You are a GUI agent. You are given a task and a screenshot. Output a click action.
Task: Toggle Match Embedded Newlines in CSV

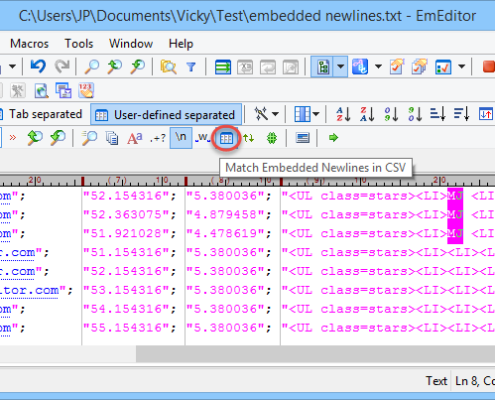[226, 138]
